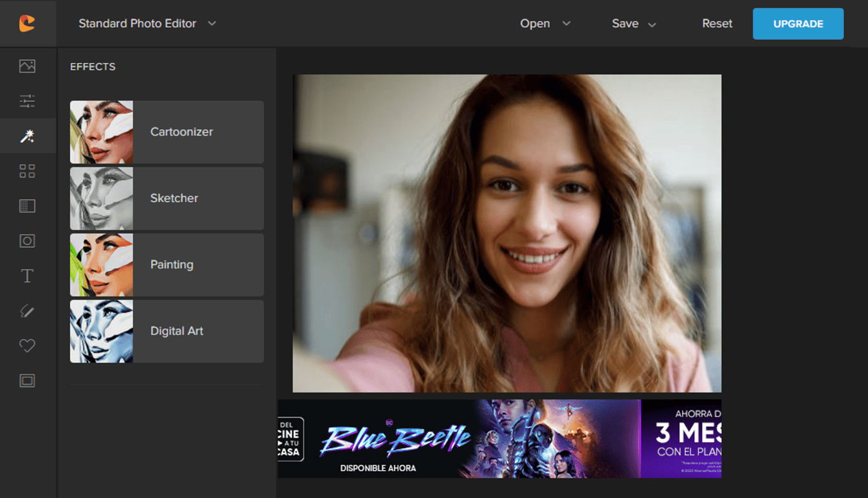Click the magic wand Effects icon
This screenshot has width=868, height=498.
click(27, 136)
